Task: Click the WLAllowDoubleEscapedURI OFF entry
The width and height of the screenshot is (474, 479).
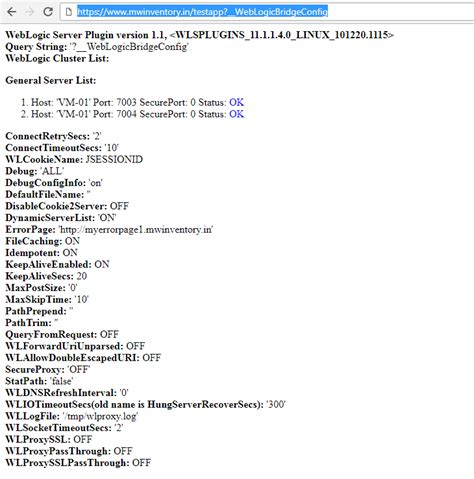Action: coord(83,358)
